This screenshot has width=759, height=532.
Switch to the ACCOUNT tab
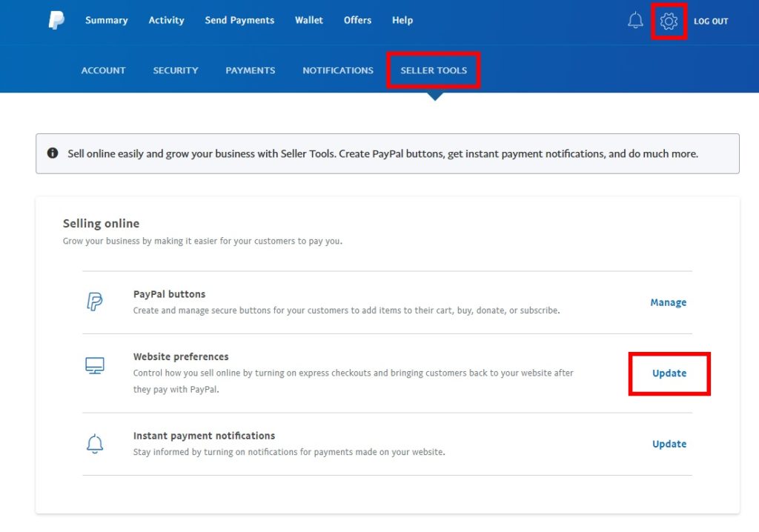pyautogui.click(x=104, y=70)
